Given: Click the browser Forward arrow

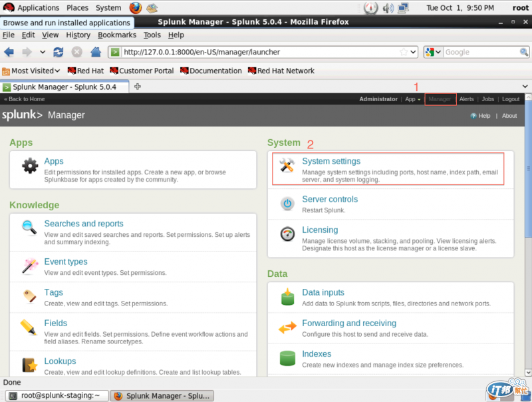Looking at the screenshot, I should 27,52.
